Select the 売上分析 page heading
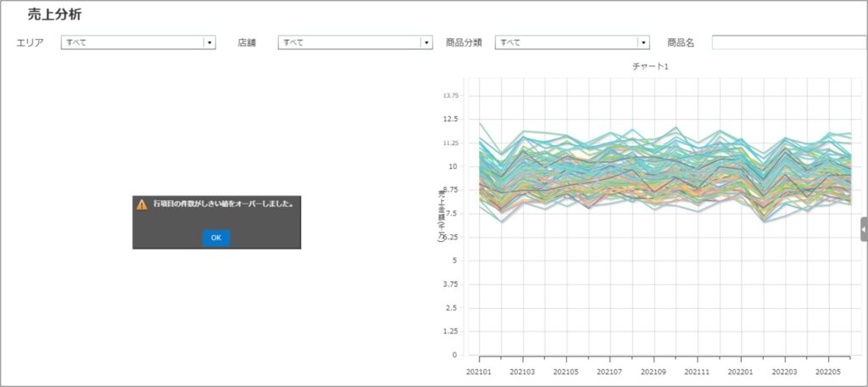The height and width of the screenshot is (387, 868). (55, 15)
